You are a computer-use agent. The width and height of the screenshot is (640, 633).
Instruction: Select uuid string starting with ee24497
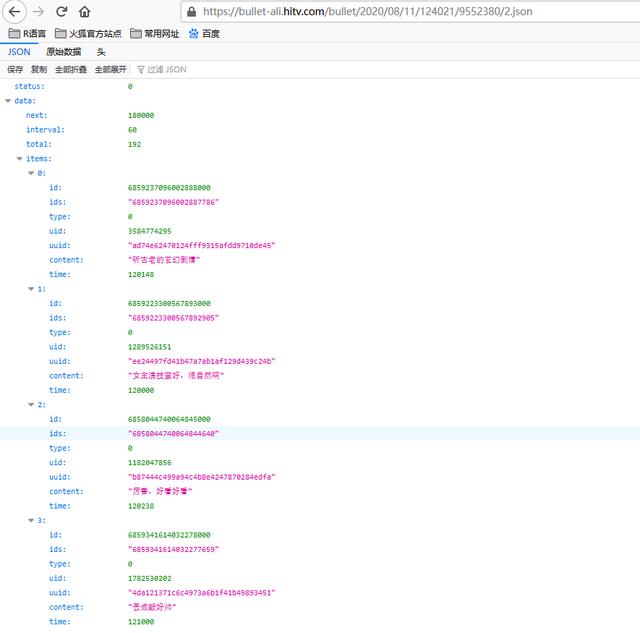(x=202, y=361)
